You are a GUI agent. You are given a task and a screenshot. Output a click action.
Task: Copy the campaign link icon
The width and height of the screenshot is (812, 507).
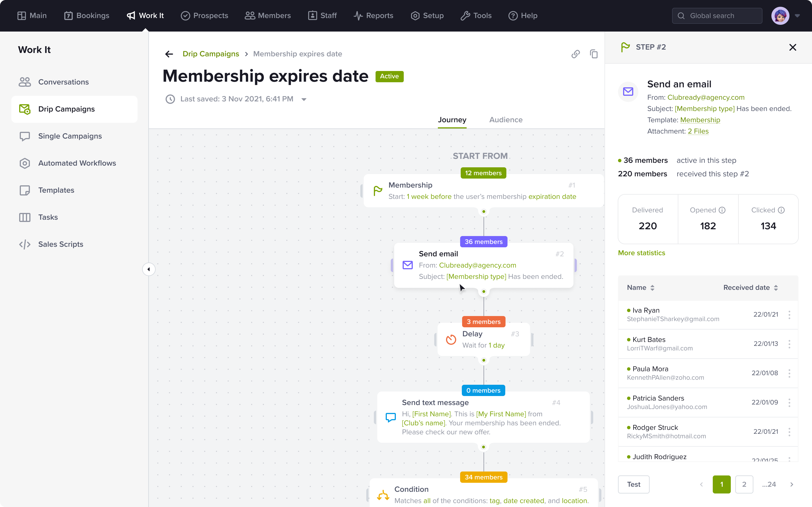(576, 54)
